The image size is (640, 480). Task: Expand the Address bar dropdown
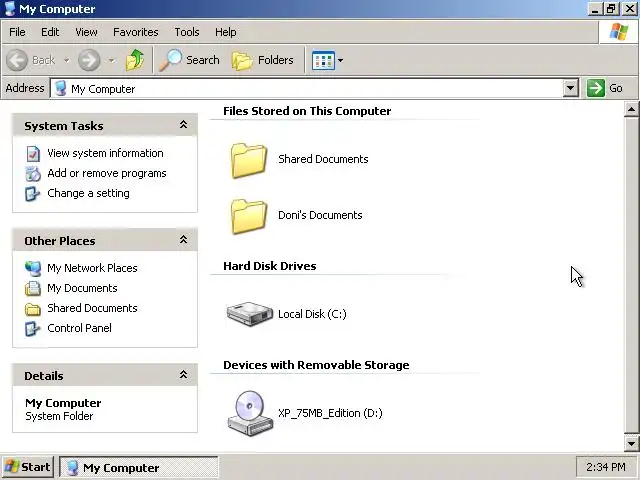click(571, 88)
